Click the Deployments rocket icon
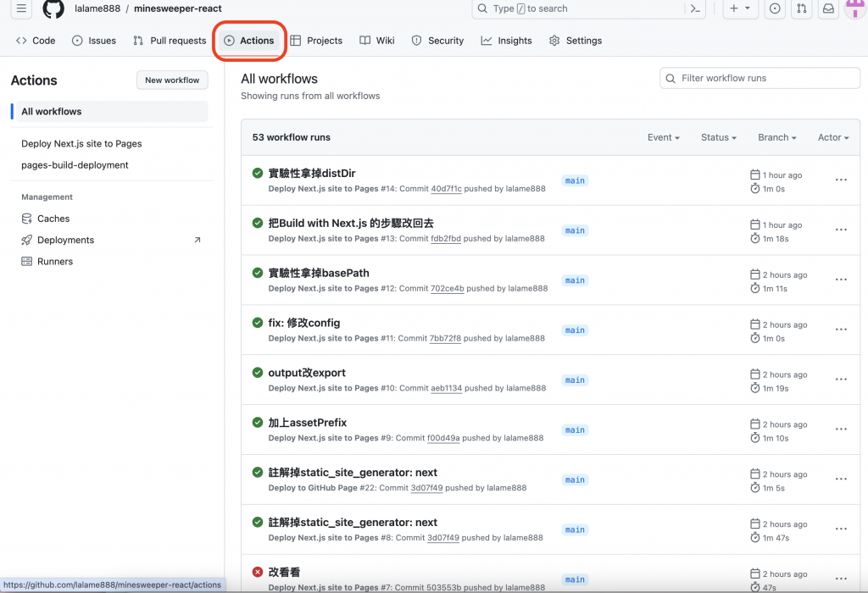This screenshot has width=868, height=593. pos(26,240)
